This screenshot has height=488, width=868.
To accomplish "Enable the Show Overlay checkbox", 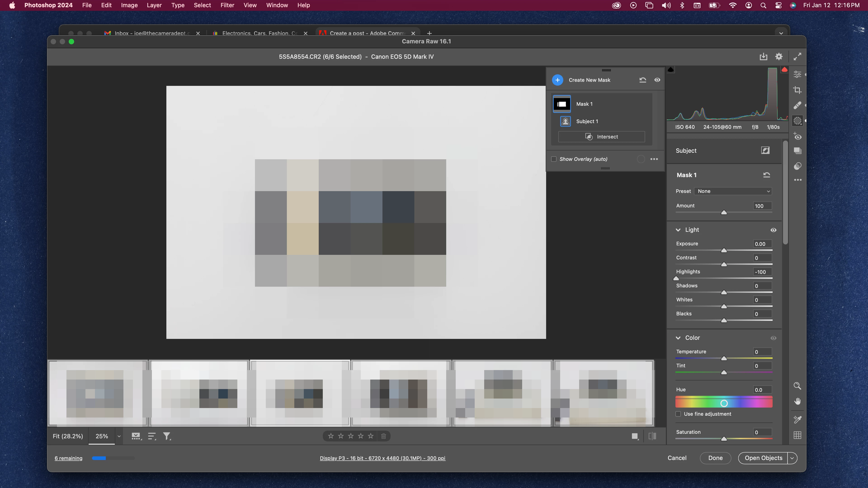I will click(x=554, y=159).
